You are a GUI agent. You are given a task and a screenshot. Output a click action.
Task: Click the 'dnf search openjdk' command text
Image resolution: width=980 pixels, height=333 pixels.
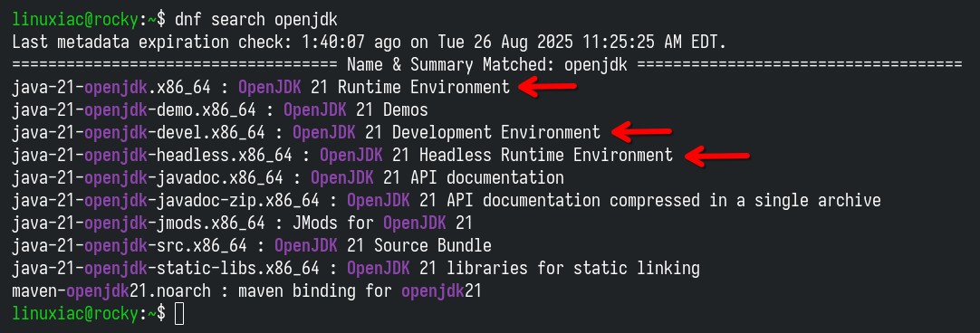(256, 19)
